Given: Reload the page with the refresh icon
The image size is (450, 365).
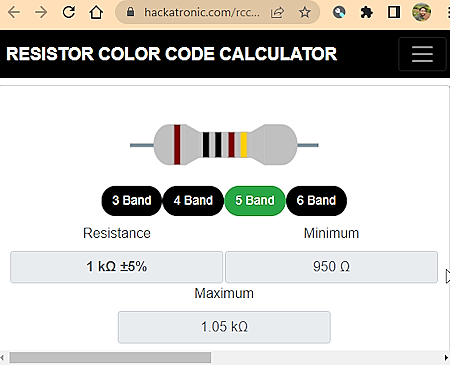Looking at the screenshot, I should tap(69, 12).
